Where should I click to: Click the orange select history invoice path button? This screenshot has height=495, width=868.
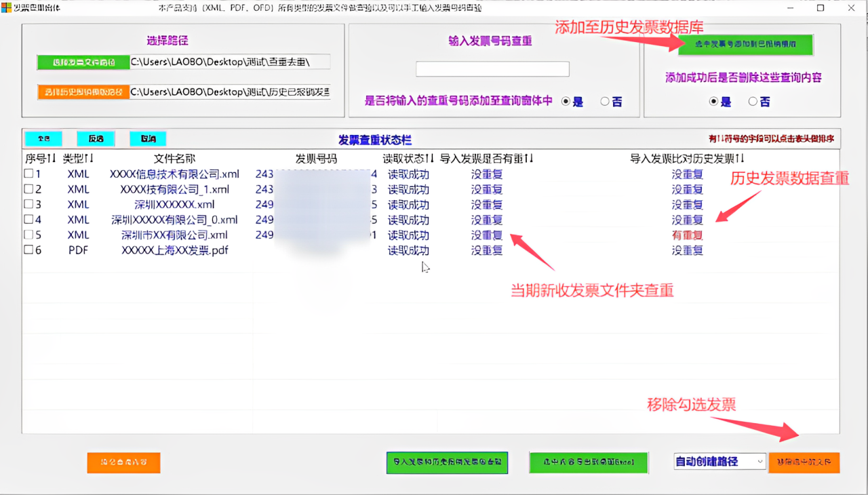pos(83,92)
